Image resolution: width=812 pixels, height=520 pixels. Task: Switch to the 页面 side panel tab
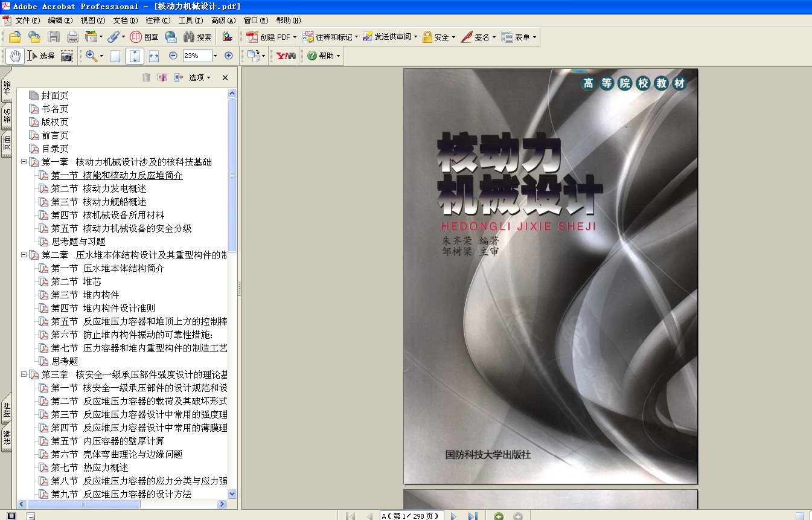(7, 144)
